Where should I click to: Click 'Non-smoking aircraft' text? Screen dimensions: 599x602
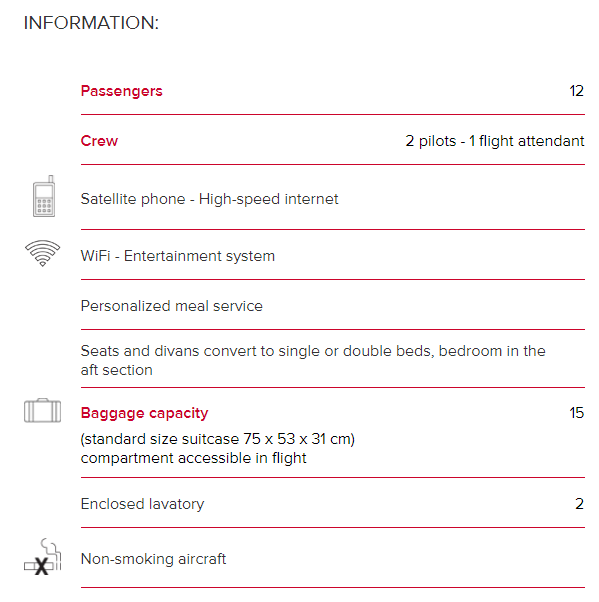(153, 559)
